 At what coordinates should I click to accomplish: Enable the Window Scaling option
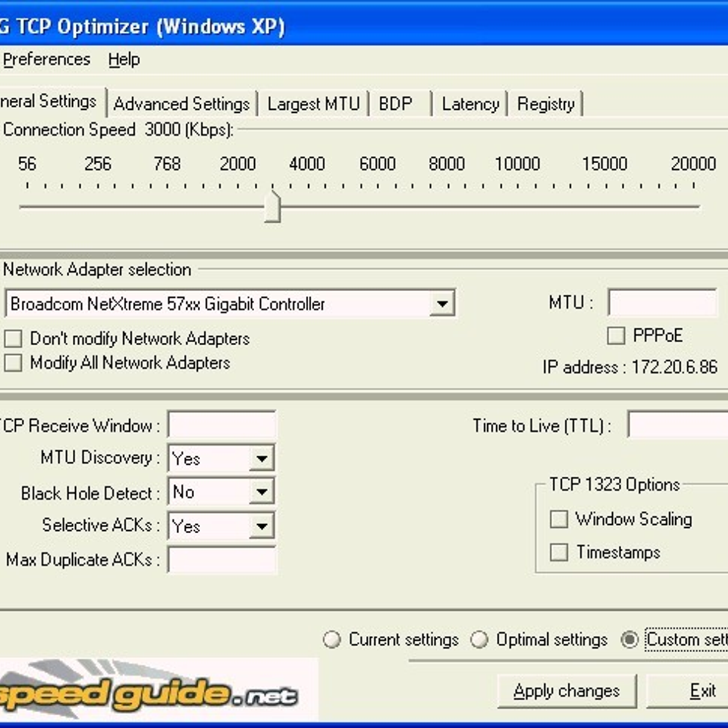point(558,519)
